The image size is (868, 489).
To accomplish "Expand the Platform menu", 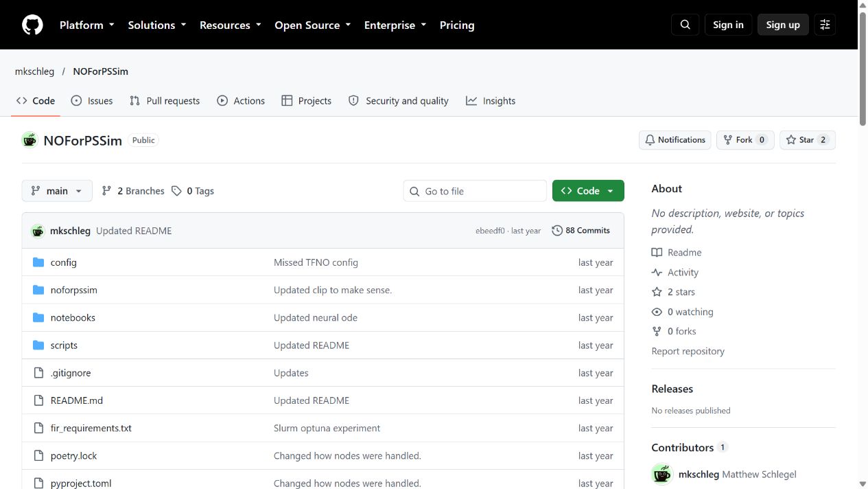I will 87,25.
